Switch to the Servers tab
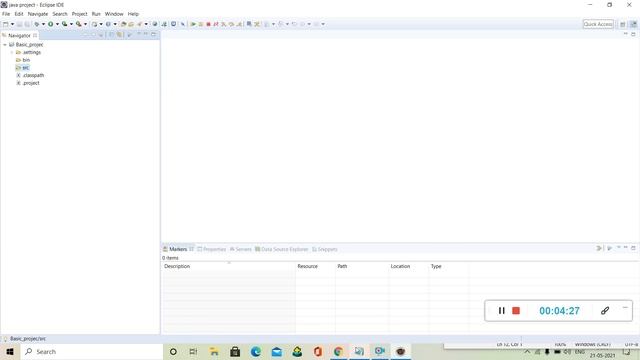 [x=241, y=249]
